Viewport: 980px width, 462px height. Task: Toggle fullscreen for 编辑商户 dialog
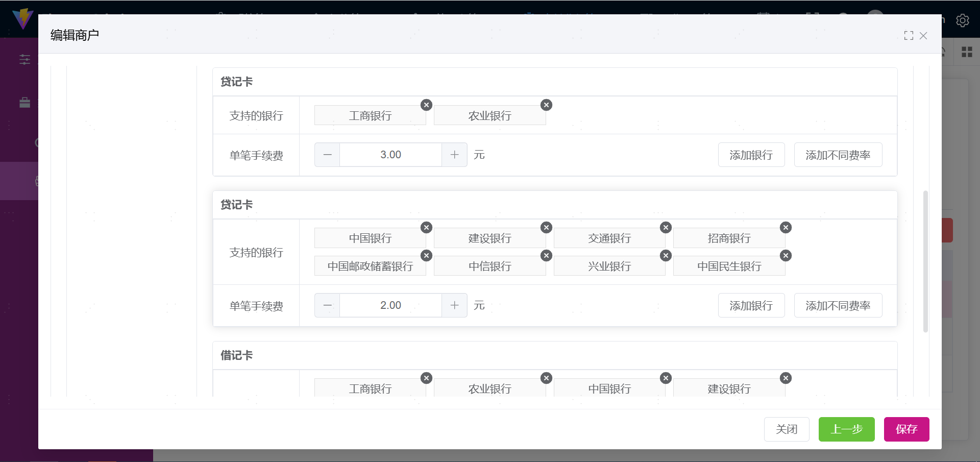(909, 36)
